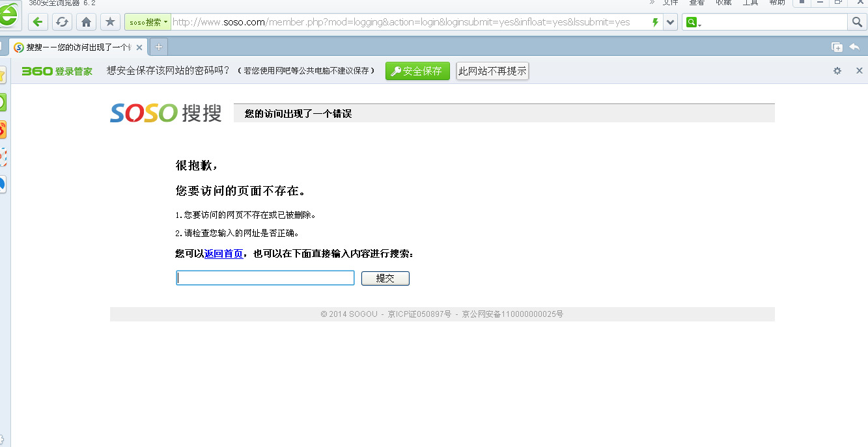Click 您要访问的网页不存在或已被删除 line
868x447 pixels.
[x=245, y=215]
